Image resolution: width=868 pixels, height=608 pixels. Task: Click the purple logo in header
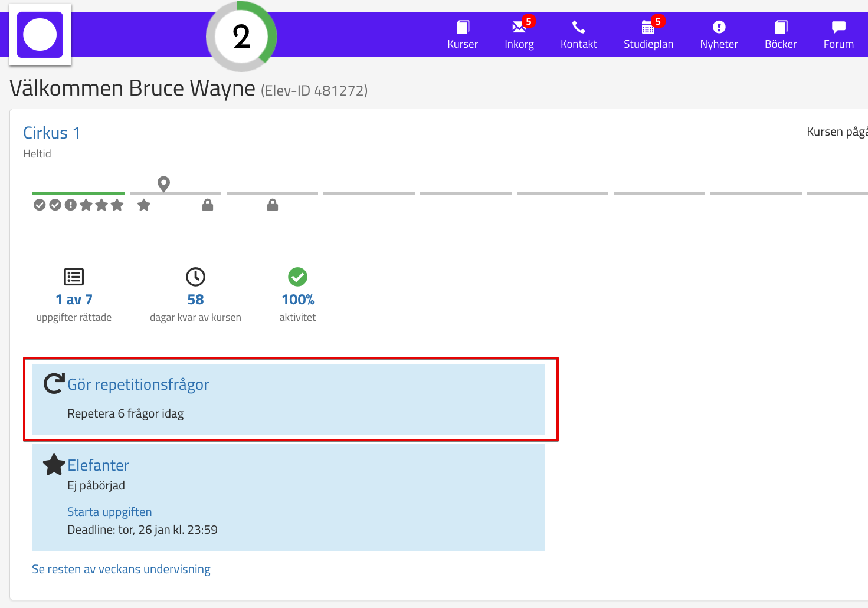[x=40, y=35]
